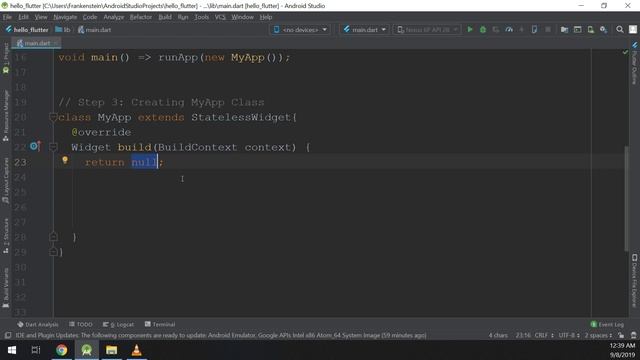
Task: Click the main.dart breadcrumb in navigation bar
Action: click(94, 30)
